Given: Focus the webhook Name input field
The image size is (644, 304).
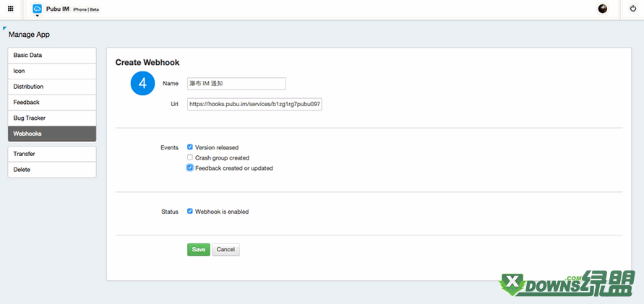Looking at the screenshot, I should [236, 83].
